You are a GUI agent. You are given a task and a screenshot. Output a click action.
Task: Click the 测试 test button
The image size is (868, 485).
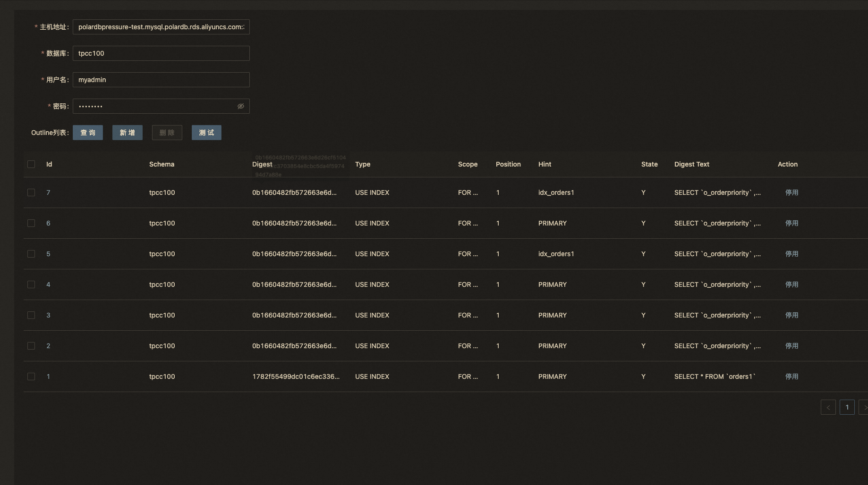click(206, 133)
